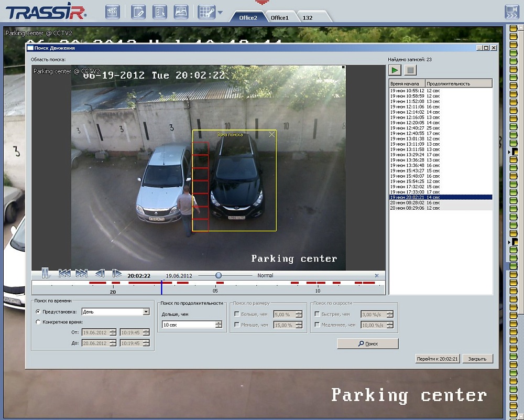Image resolution: width=524 pixels, height=420 pixels.
Task: Step one frame backward
Action: tap(100, 273)
